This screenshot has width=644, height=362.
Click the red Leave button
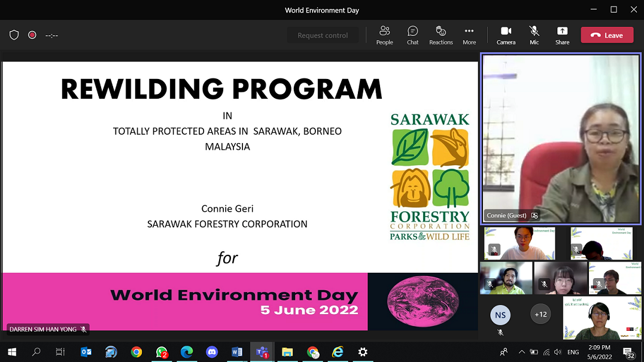(607, 35)
